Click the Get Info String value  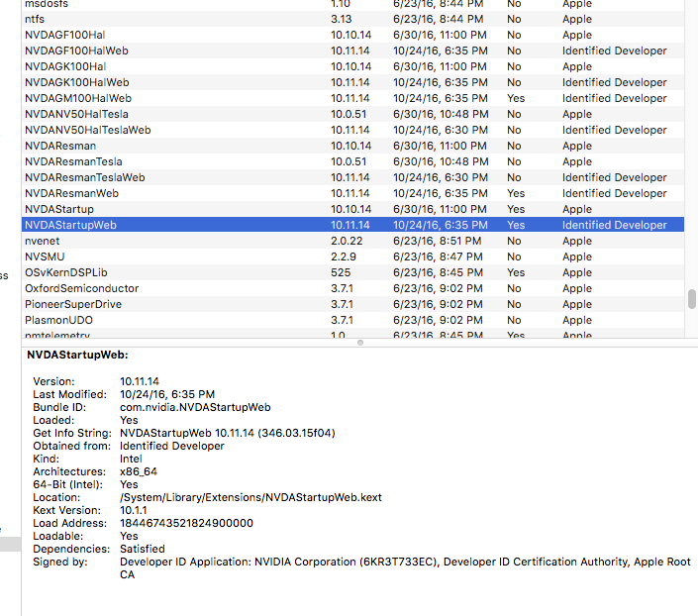pos(228,434)
